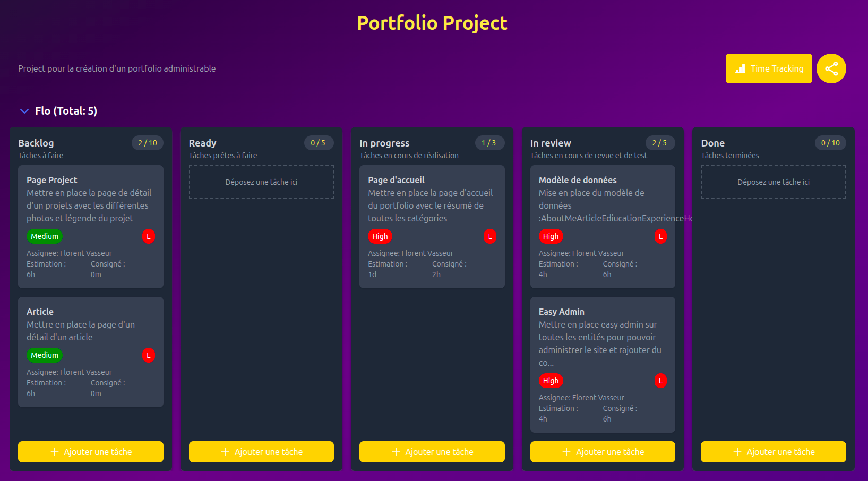Click the share icon button

click(x=831, y=68)
